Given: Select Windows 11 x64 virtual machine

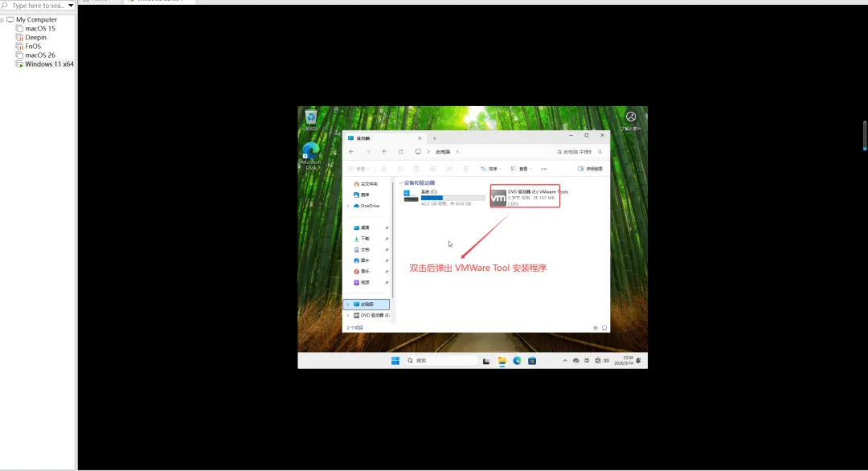Looking at the screenshot, I should point(45,63).
